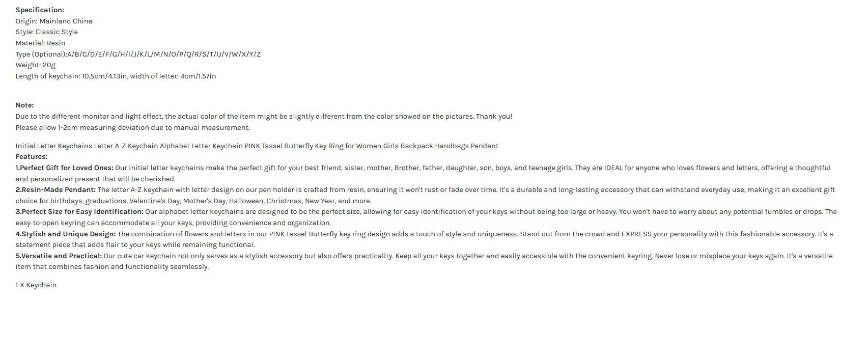Click the Note heading
This screenshot has width=868, height=356.
pos(24,105)
